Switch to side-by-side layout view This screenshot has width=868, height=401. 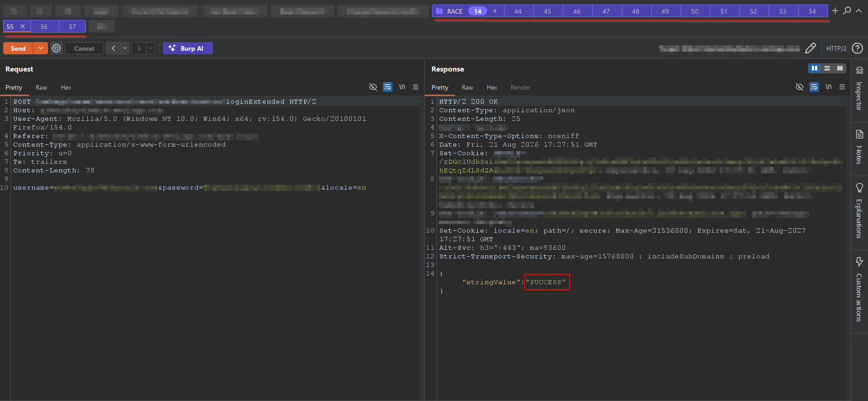click(x=815, y=68)
